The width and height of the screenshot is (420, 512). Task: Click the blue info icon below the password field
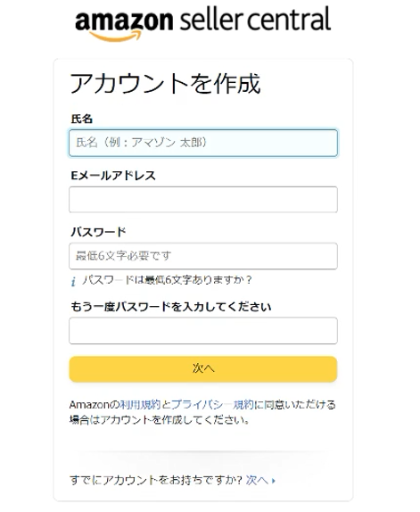click(73, 281)
